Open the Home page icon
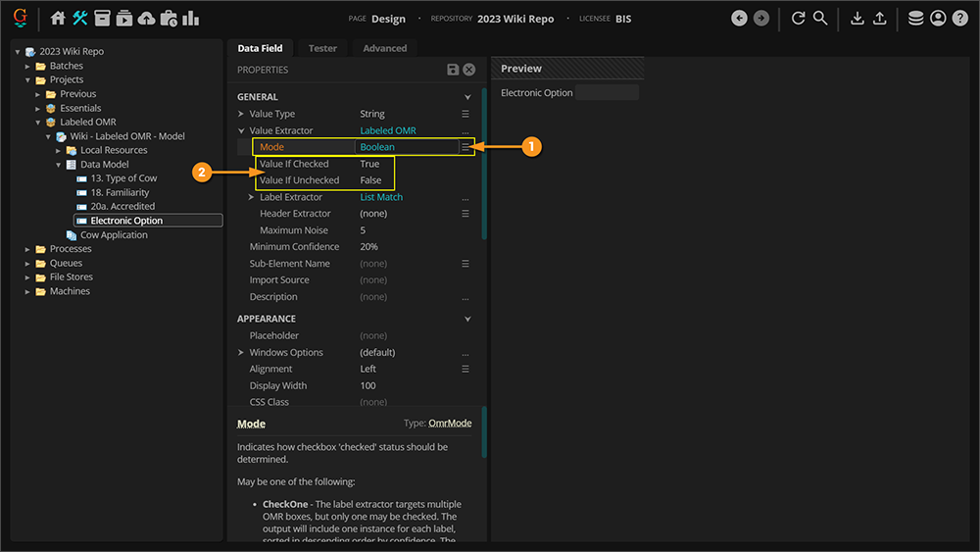 (58, 18)
